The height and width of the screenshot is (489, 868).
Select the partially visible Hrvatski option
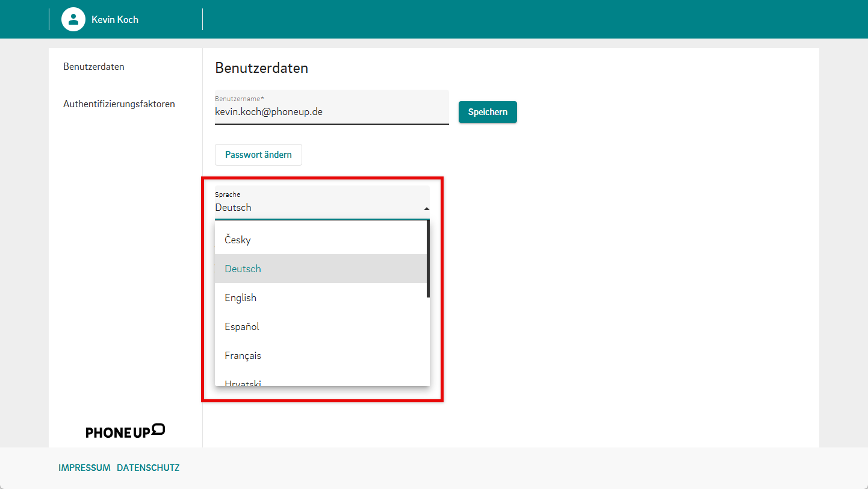click(x=243, y=382)
